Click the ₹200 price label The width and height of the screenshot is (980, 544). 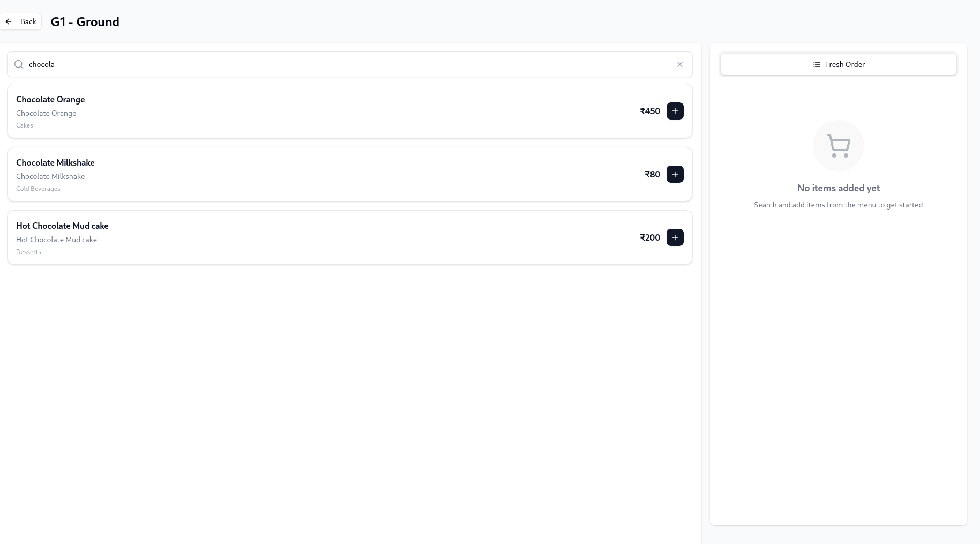point(650,237)
